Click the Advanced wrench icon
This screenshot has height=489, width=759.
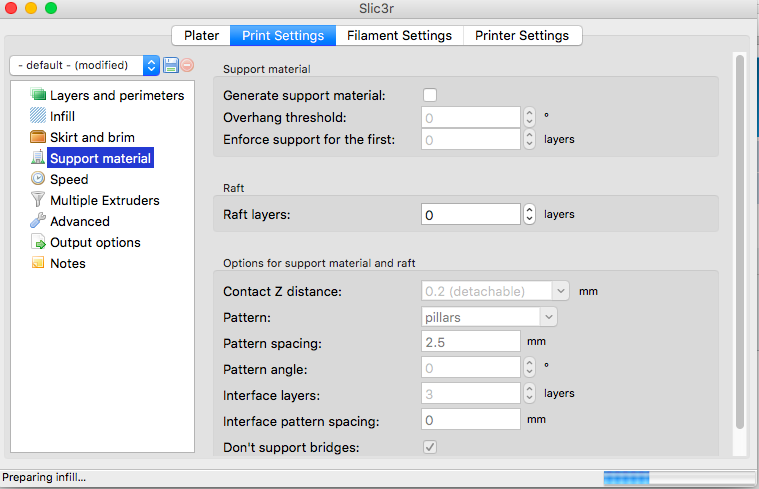point(38,221)
